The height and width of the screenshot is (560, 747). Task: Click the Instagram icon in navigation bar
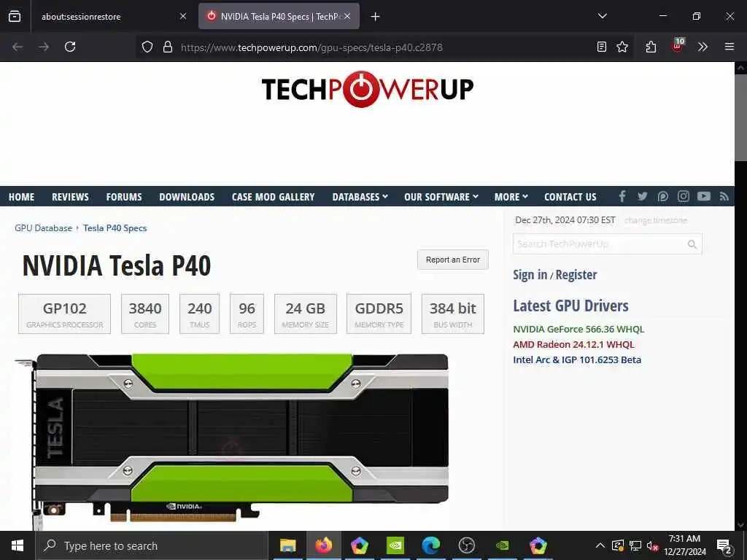[x=683, y=196]
